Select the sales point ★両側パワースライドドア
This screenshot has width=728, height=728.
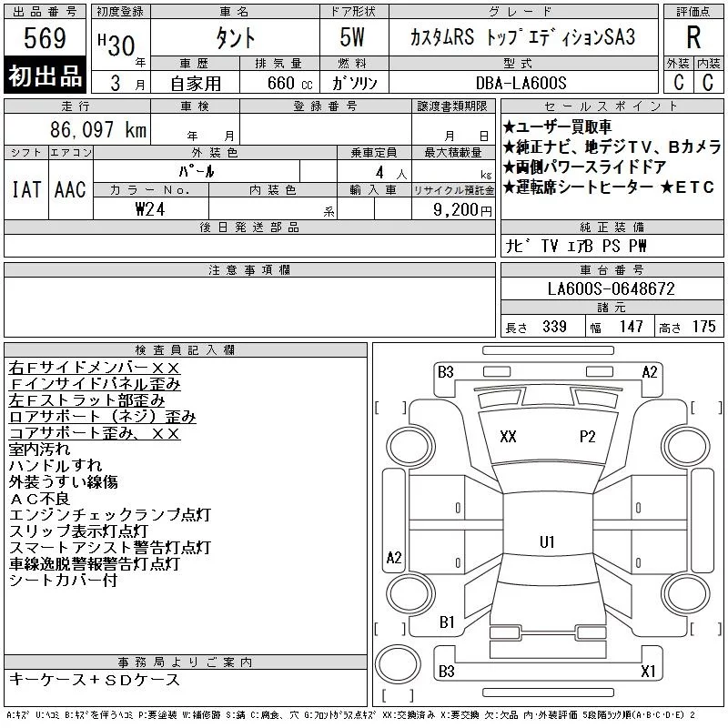coord(585,167)
